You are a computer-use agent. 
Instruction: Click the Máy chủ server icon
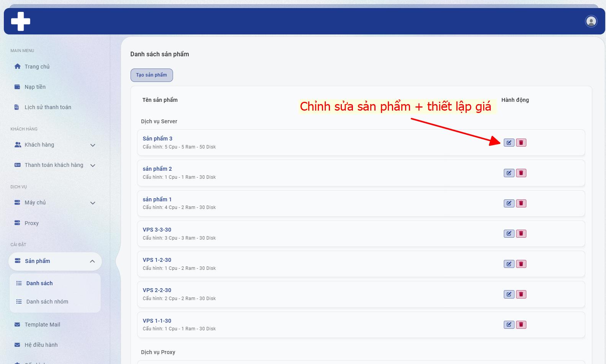[17, 202]
